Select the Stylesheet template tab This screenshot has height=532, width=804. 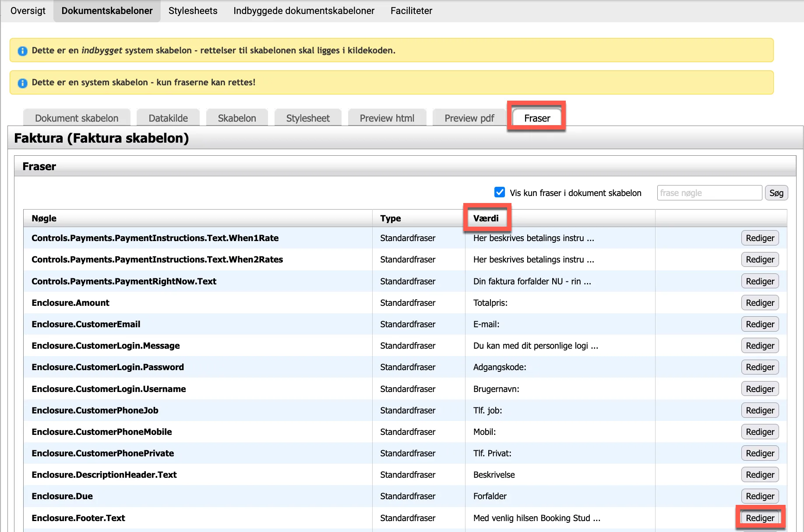coord(308,118)
